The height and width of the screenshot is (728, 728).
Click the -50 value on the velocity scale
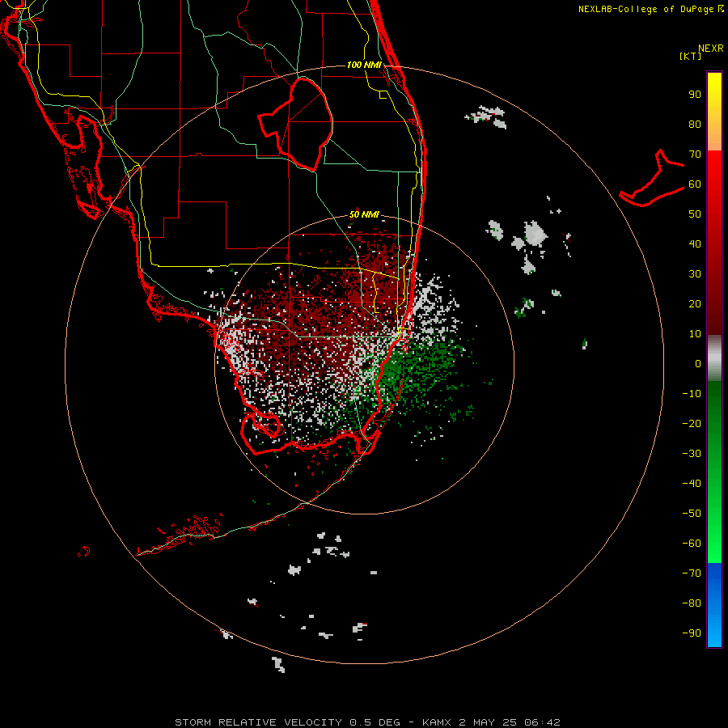point(692,514)
